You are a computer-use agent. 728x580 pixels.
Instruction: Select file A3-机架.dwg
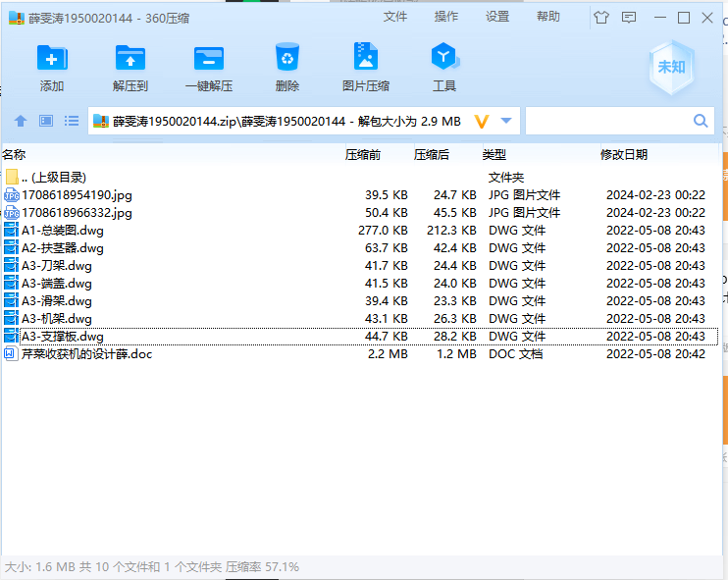click(360, 319)
